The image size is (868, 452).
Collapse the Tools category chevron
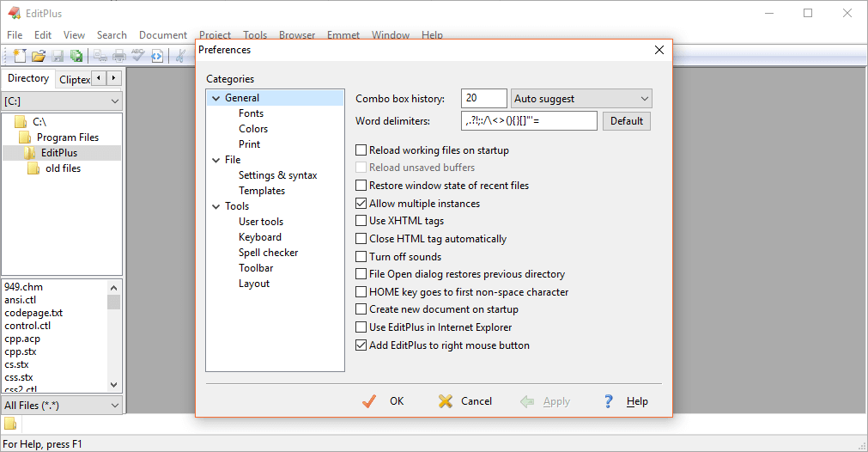point(215,206)
